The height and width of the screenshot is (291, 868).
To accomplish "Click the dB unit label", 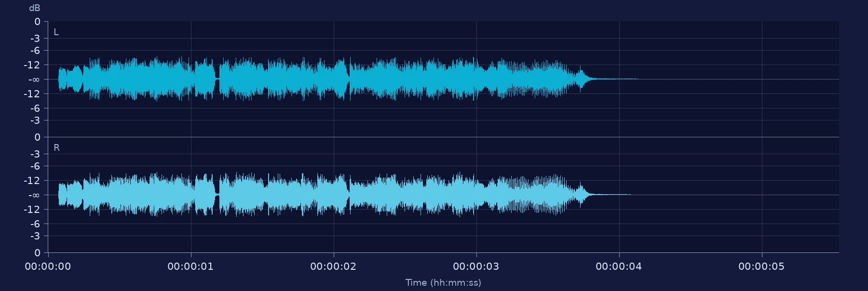I will 35,8.
